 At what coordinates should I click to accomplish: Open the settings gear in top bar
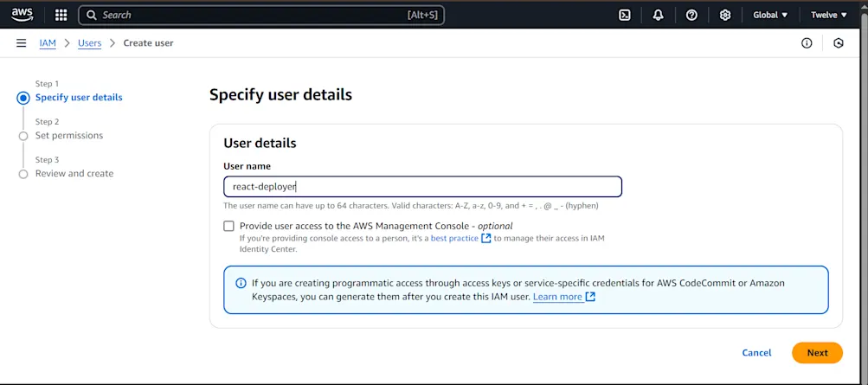coord(725,15)
